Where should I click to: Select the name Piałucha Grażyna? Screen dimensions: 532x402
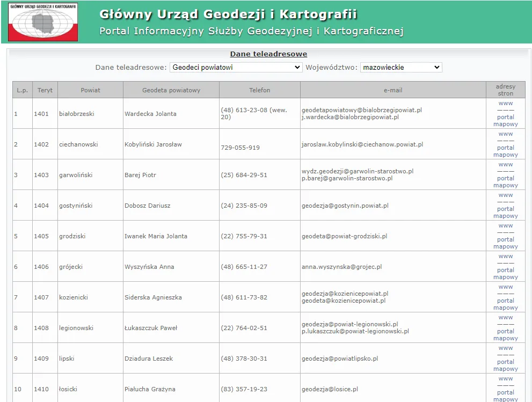(150, 389)
